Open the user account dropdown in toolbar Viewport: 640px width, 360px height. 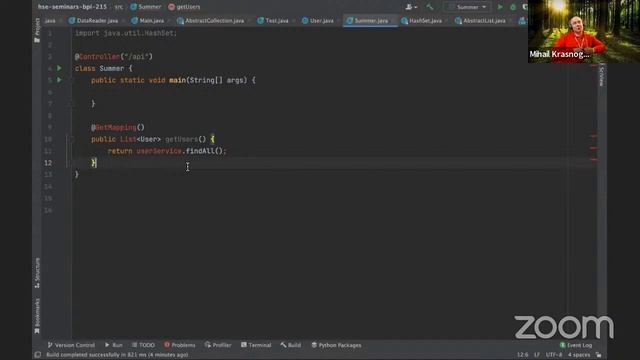coord(411,7)
